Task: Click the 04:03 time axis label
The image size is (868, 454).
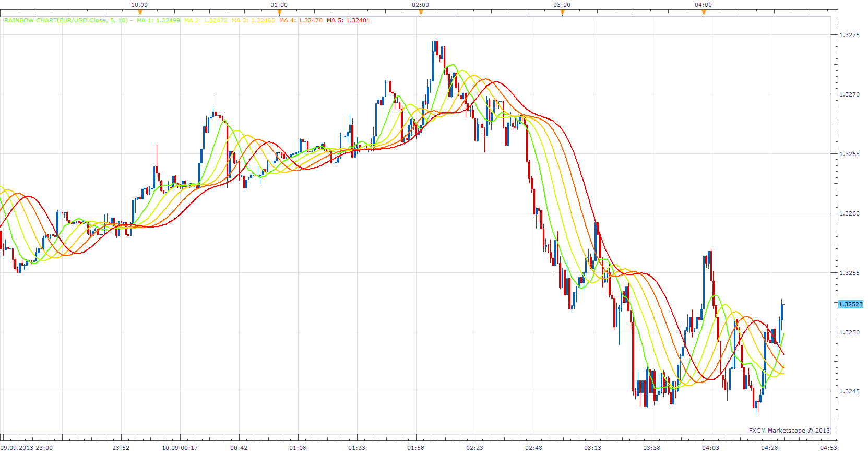Action: (x=711, y=448)
